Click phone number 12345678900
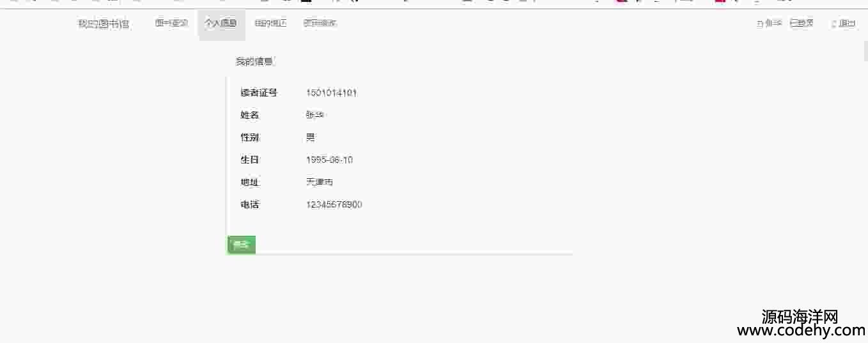This screenshot has height=343, width=868. pyautogui.click(x=334, y=204)
